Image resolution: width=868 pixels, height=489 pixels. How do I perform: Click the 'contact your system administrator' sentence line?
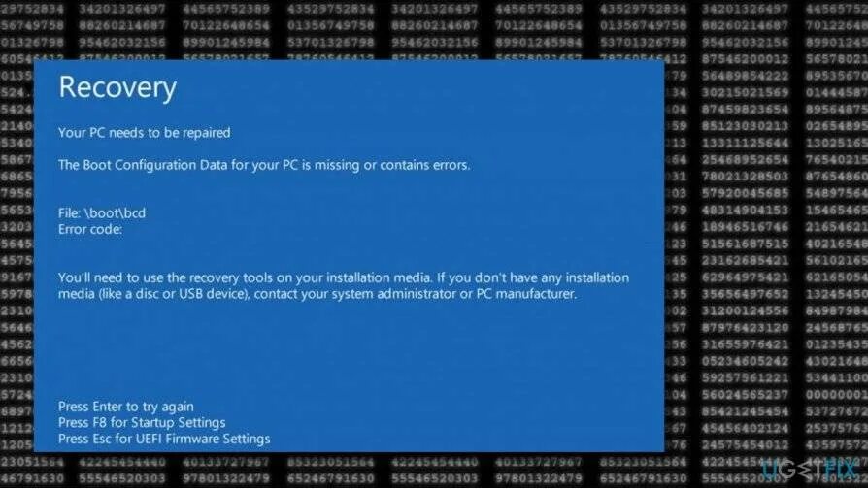point(317,294)
